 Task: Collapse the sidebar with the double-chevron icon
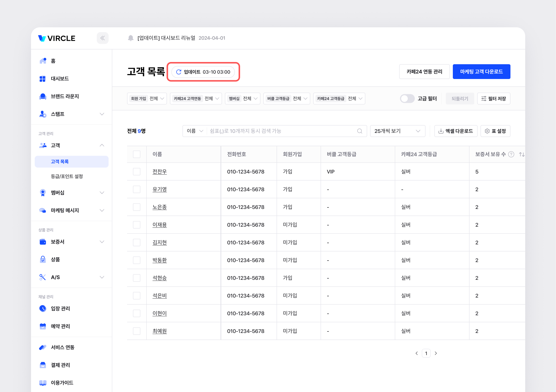(102, 38)
